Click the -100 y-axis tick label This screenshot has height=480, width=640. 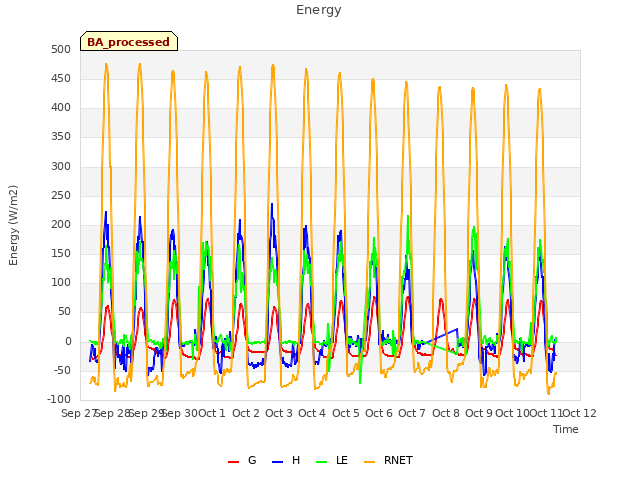tap(59, 399)
